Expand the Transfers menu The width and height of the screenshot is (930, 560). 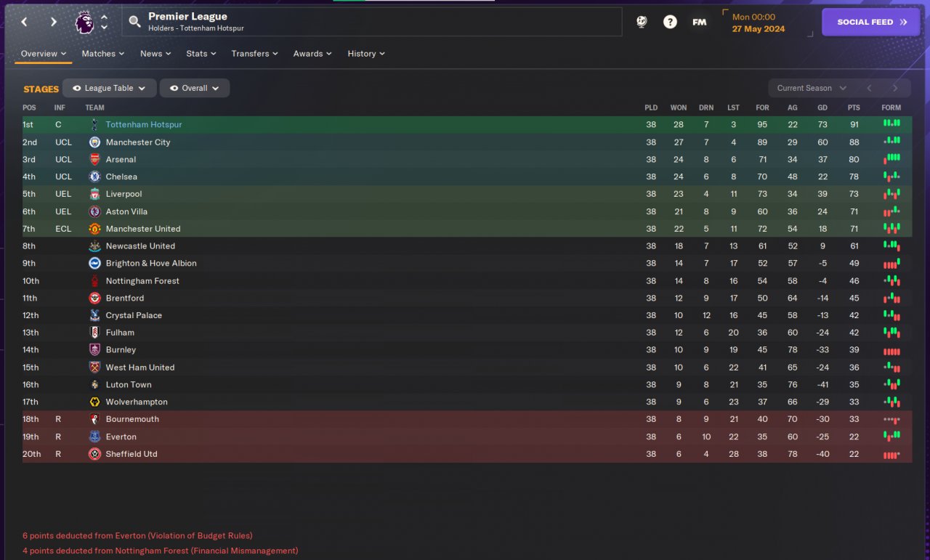coord(254,54)
